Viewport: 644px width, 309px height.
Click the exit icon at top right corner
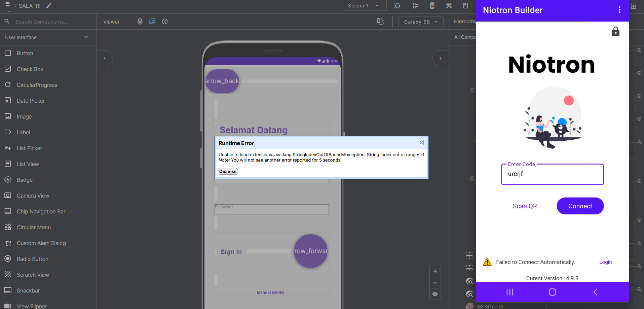point(634,6)
